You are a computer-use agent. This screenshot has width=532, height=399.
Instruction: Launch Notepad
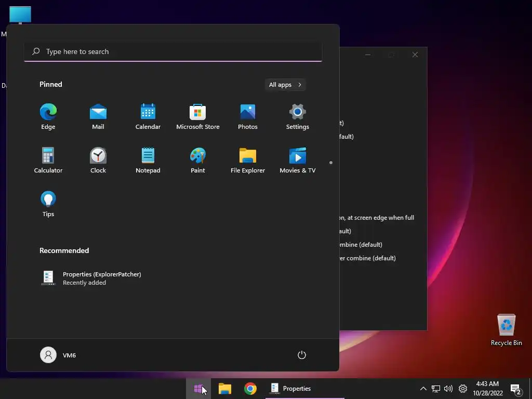pyautogui.click(x=148, y=161)
